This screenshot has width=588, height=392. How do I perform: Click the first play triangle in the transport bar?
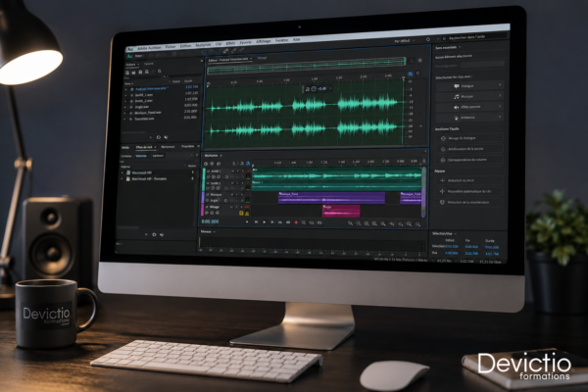264,222
